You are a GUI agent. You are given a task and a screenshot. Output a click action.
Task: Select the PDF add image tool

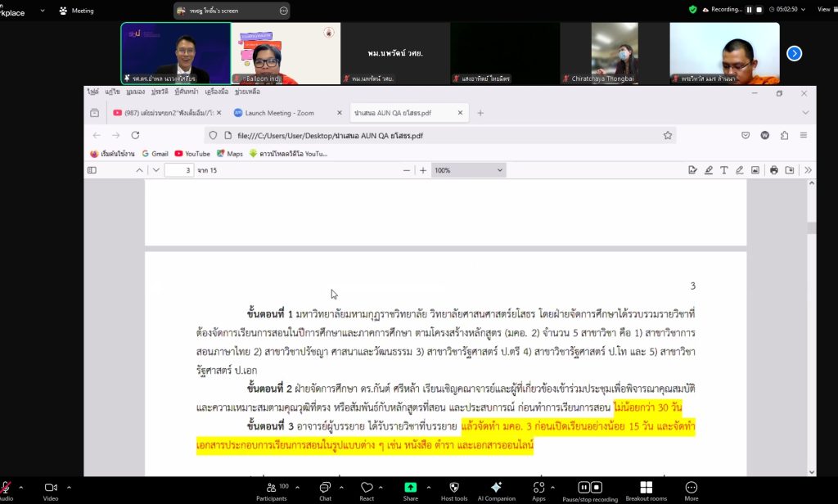click(755, 170)
